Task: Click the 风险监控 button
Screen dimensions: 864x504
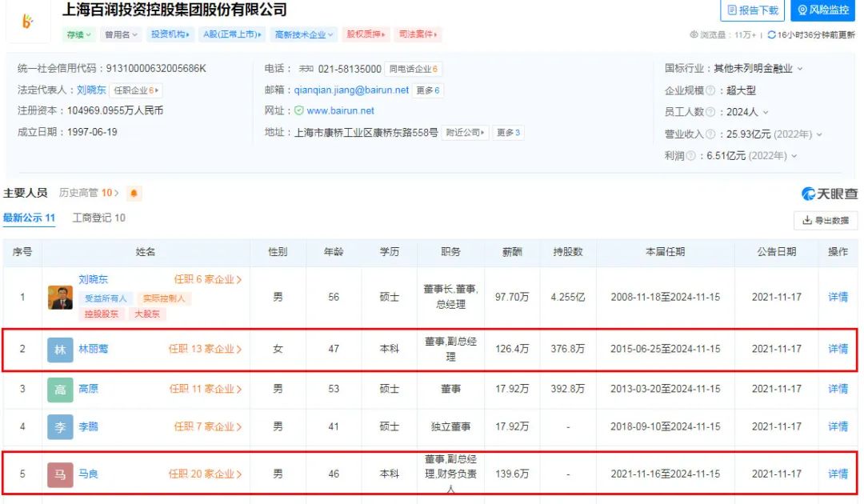Action: tap(822, 10)
